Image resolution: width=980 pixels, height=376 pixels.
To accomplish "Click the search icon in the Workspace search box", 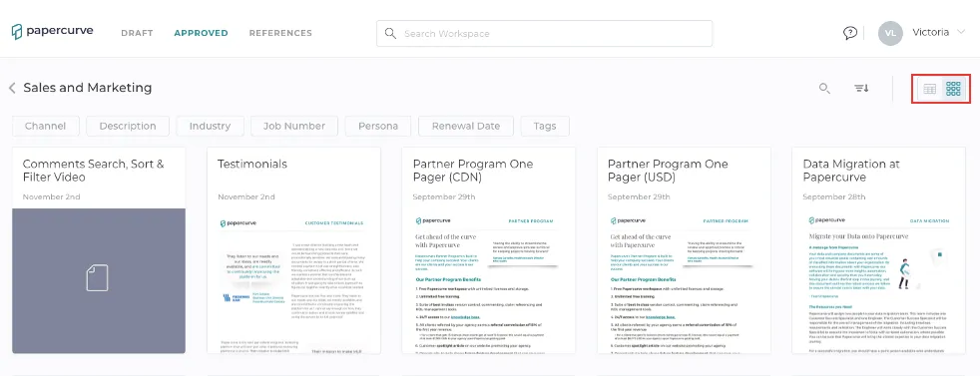I will coord(390,34).
